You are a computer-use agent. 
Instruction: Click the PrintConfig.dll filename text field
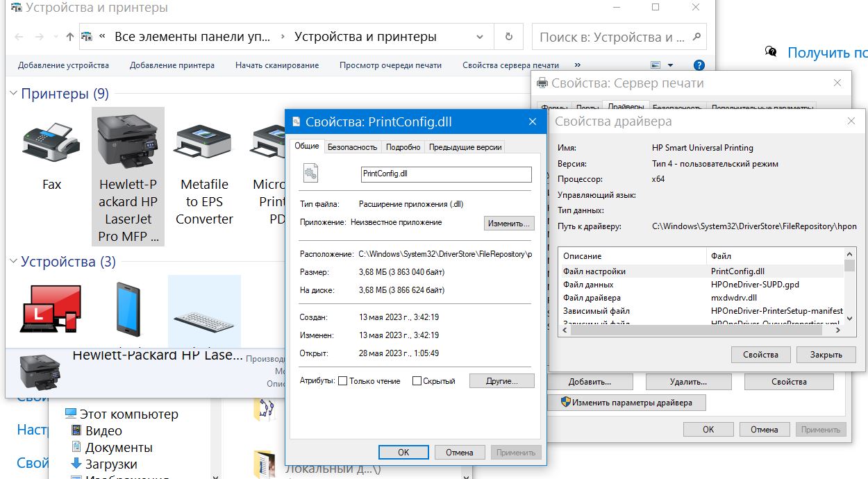[x=446, y=174]
